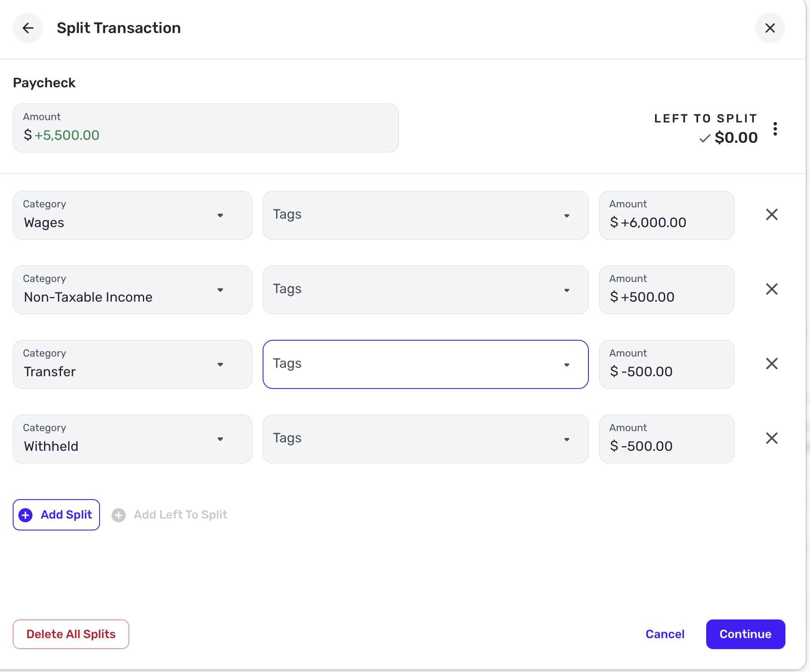Click the back arrow icon
This screenshot has width=810, height=672.
pyautogui.click(x=28, y=28)
